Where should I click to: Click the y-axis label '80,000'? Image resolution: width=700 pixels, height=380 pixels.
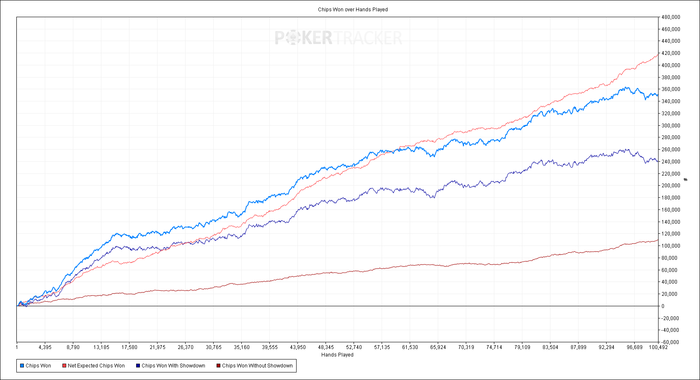670,258
